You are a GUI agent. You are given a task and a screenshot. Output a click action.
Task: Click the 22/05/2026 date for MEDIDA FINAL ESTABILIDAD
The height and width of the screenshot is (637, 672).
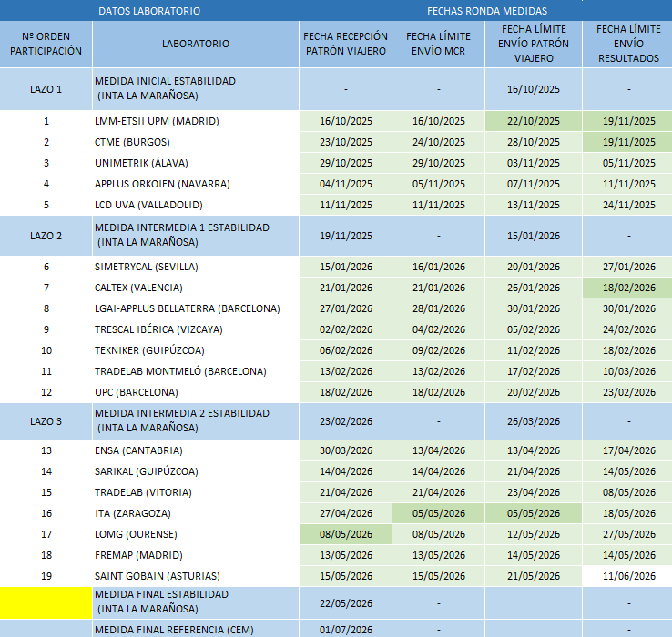(x=345, y=603)
